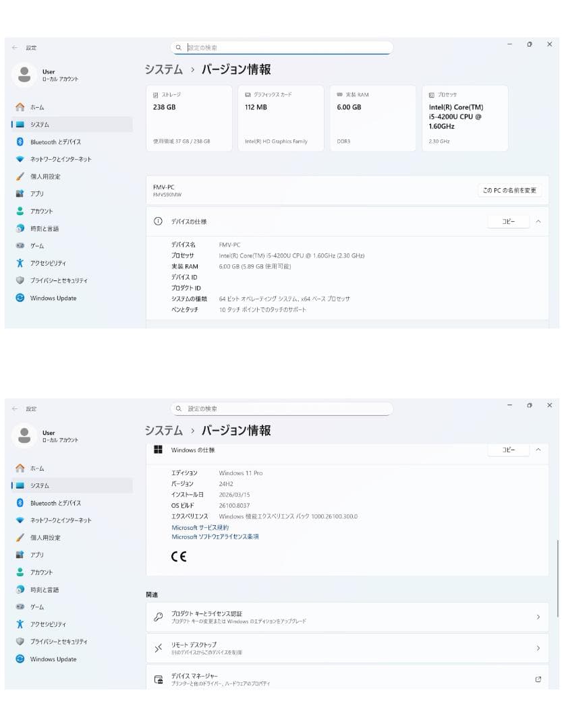Image resolution: width=564 pixels, height=728 pixels.
Task: Click システム breadcrumb in デバイスの仕様 window
Action: coord(163,69)
